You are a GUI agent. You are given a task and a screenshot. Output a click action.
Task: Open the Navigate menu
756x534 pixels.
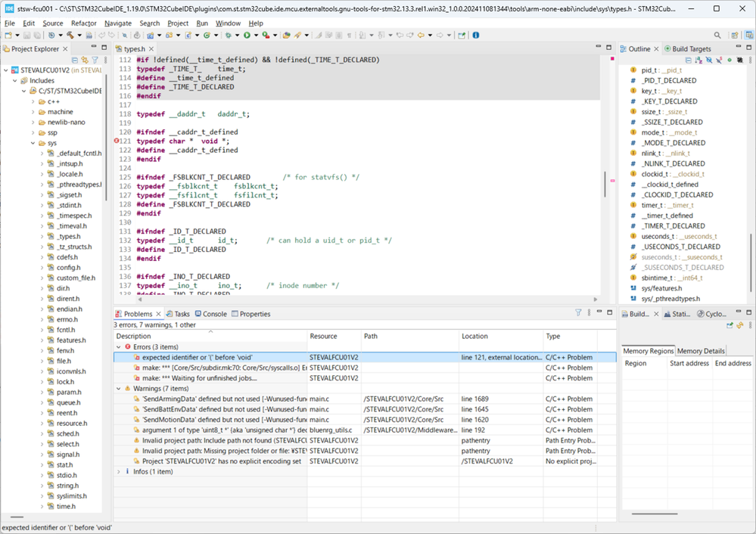[x=117, y=23]
